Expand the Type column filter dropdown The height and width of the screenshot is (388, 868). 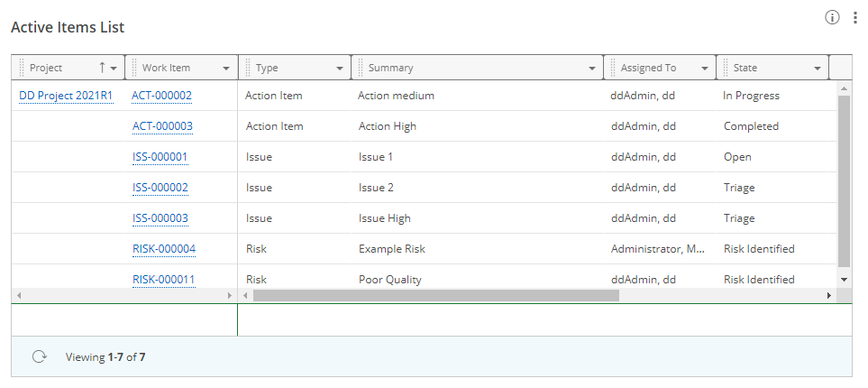point(339,69)
